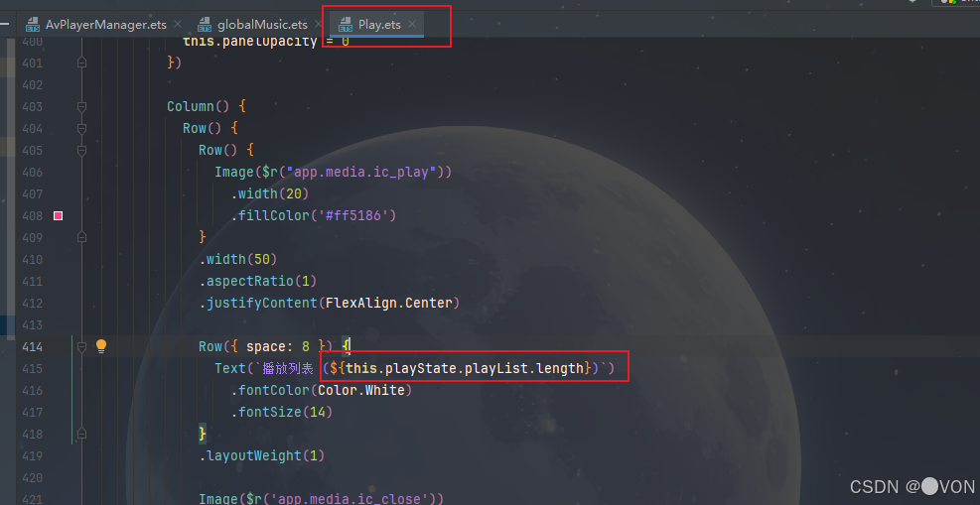The width and height of the screenshot is (980, 505).
Task: Close the globalMusic.ets tab
Action: (319, 25)
